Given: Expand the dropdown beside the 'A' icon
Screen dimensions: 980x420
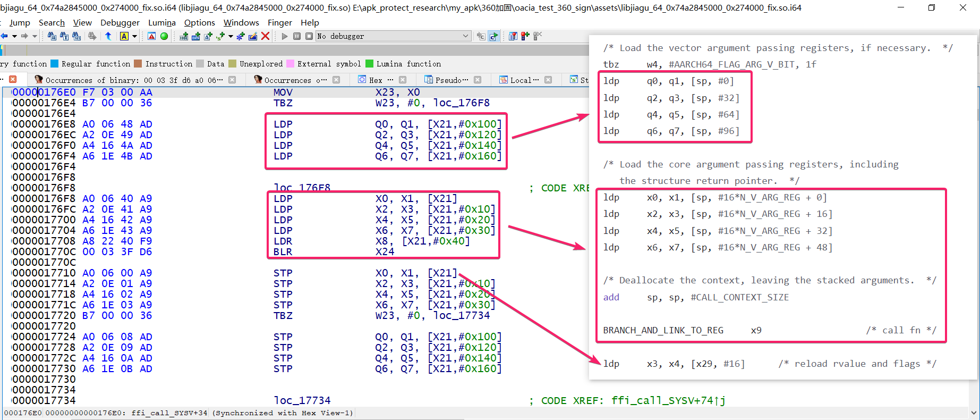Looking at the screenshot, I should 135,36.
